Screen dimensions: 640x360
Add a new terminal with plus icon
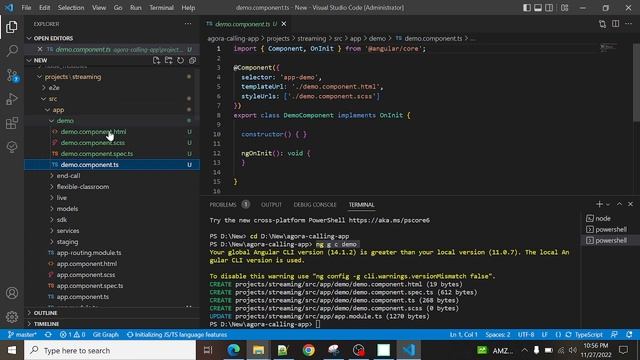pyautogui.click(x=599, y=204)
